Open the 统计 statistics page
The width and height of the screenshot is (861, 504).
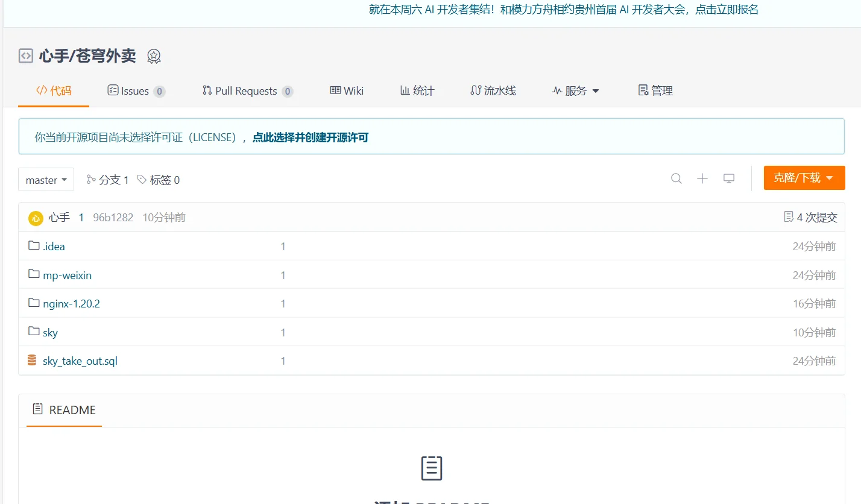point(417,90)
